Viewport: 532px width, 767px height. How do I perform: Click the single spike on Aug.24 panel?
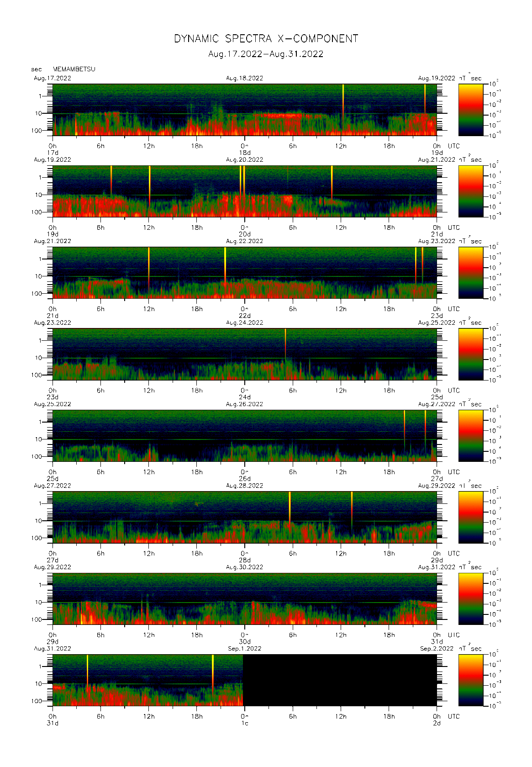(x=285, y=344)
